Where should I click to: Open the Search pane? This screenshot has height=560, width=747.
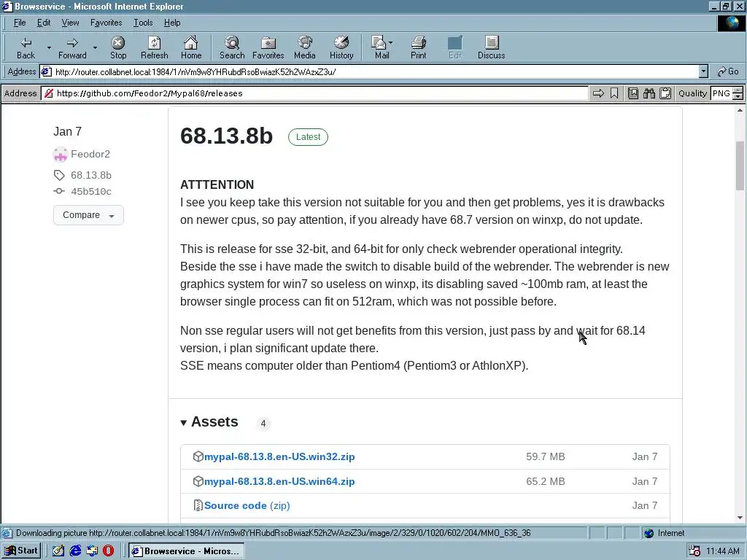[x=232, y=47]
